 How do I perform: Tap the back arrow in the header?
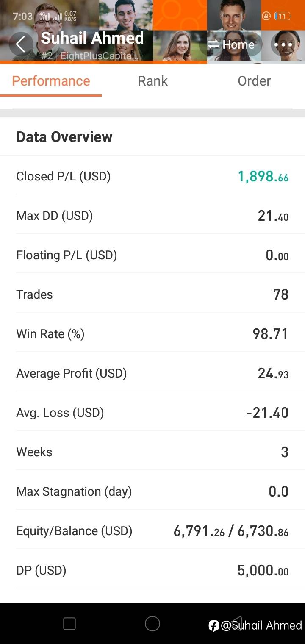coord(20,44)
